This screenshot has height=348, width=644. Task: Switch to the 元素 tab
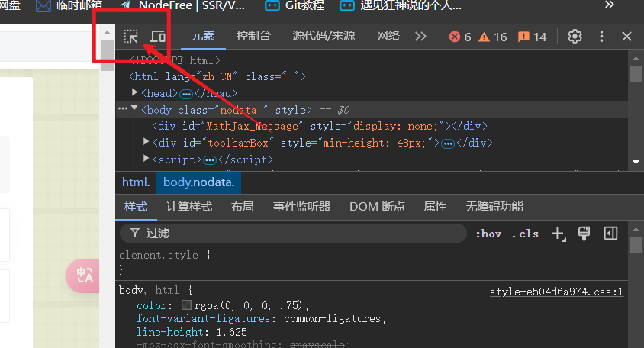point(202,36)
